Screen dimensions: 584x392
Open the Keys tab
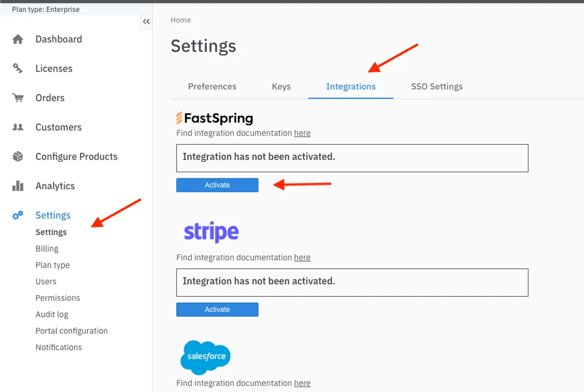point(281,86)
